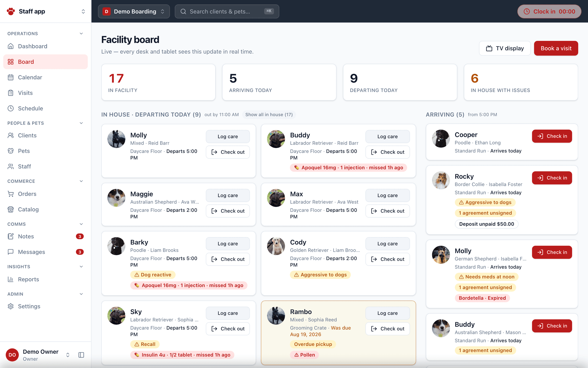This screenshot has width=588, height=368.
Task: Click the Clients people icon
Action: [x=11, y=135]
